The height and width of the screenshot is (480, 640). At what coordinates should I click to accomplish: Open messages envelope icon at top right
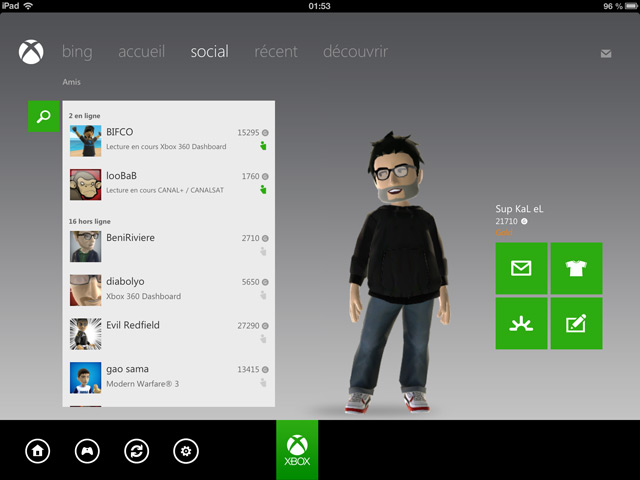[x=606, y=54]
